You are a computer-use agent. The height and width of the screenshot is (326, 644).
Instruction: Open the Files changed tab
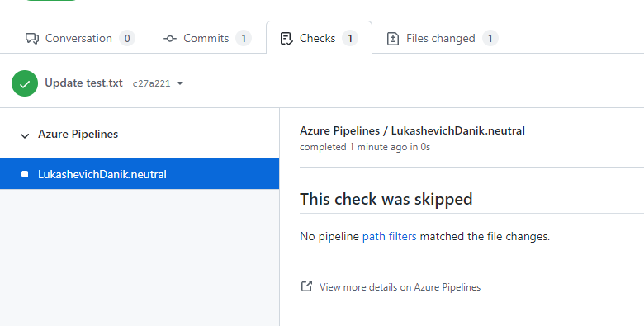click(443, 38)
